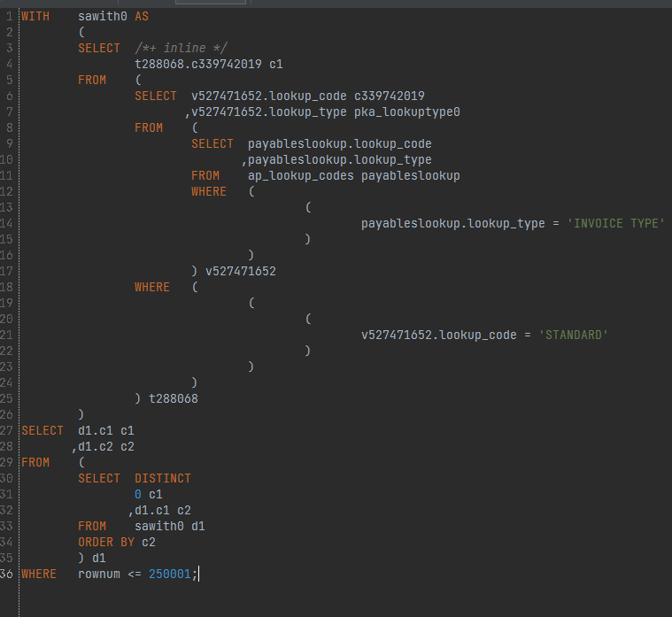Click the FROM keyword on line 11
This screenshot has height=617, width=672.
click(205, 175)
